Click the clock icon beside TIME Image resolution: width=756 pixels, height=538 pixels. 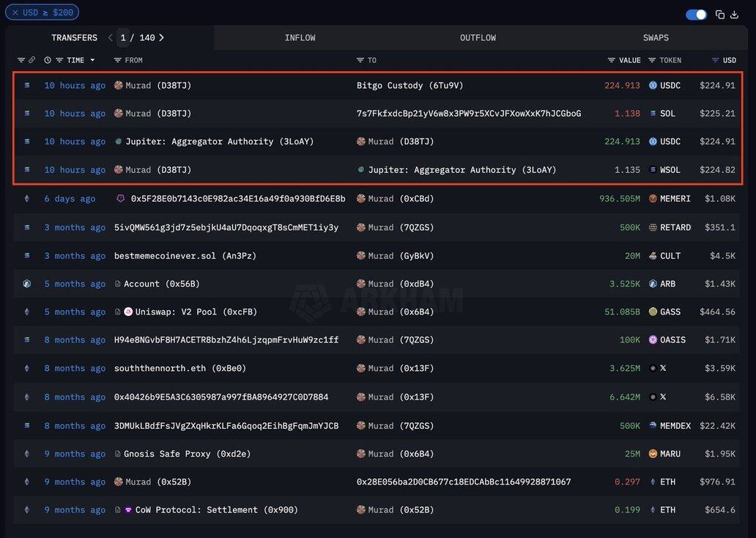pyautogui.click(x=48, y=60)
